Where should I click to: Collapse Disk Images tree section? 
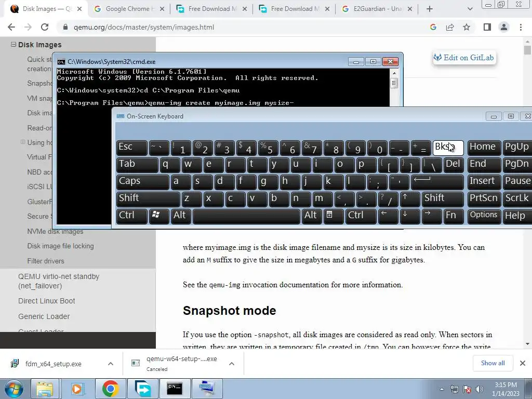pyautogui.click(x=14, y=45)
